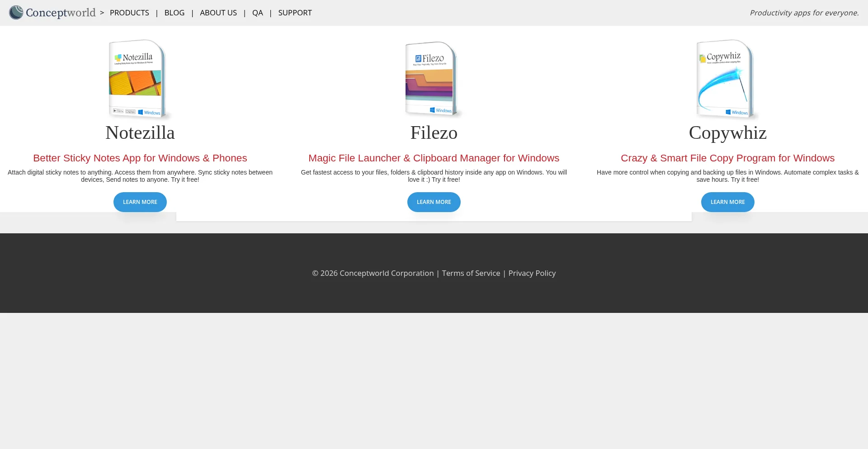Click the Notezilla product box image
This screenshot has height=449, width=868.
click(x=139, y=79)
